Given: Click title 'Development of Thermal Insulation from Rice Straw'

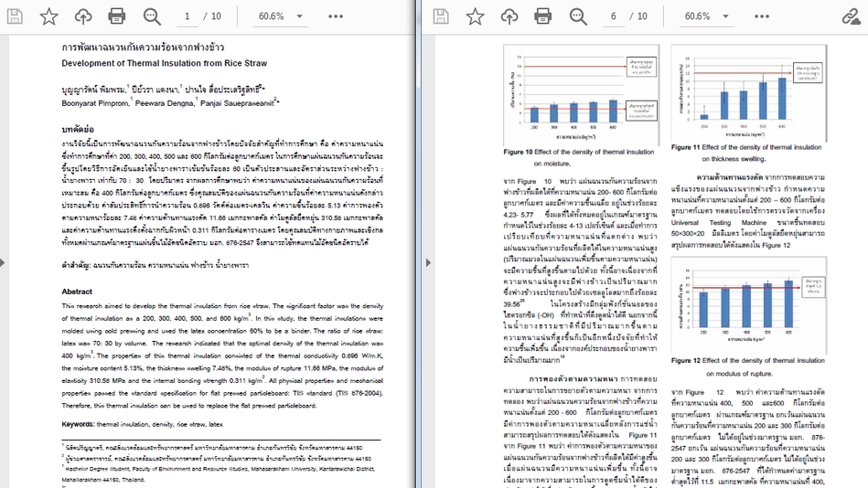Looking at the screenshot, I should tap(165, 63).
